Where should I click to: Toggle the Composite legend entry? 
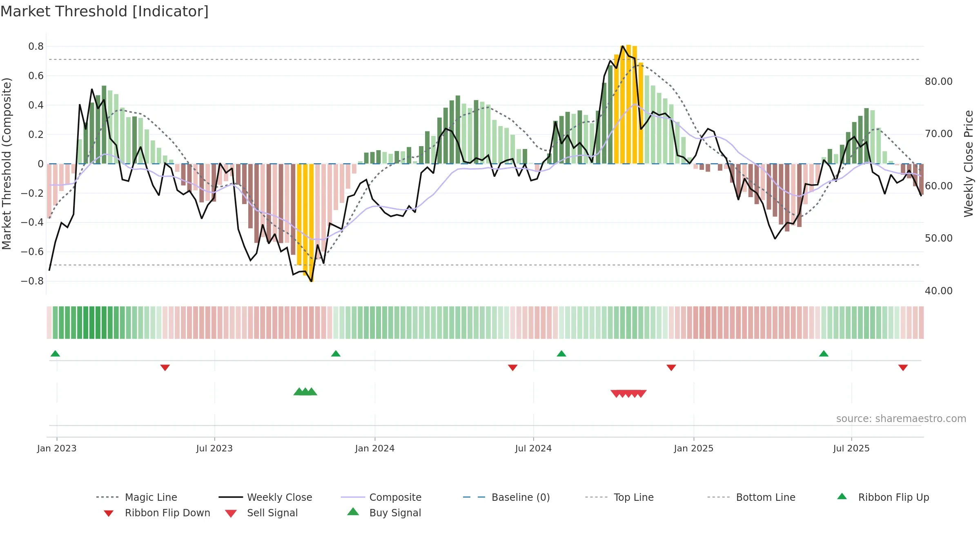point(381,497)
